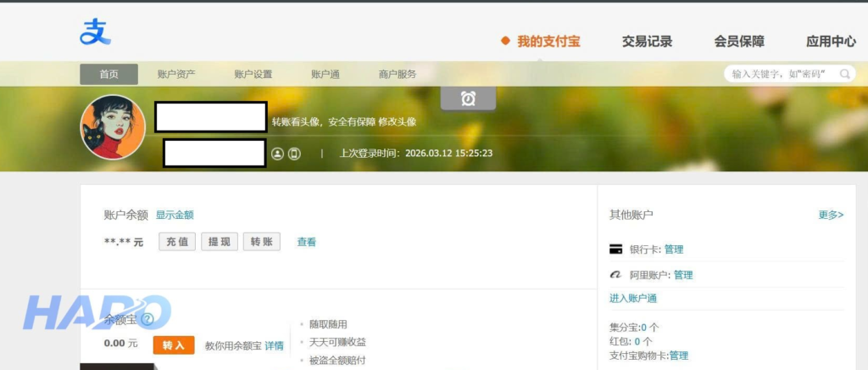Switch to the 账户设置 tab

tap(253, 74)
